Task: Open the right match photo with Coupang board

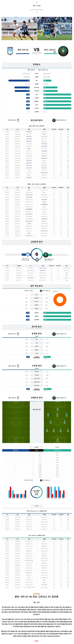Action: pyautogui.click(x=55, y=28)
